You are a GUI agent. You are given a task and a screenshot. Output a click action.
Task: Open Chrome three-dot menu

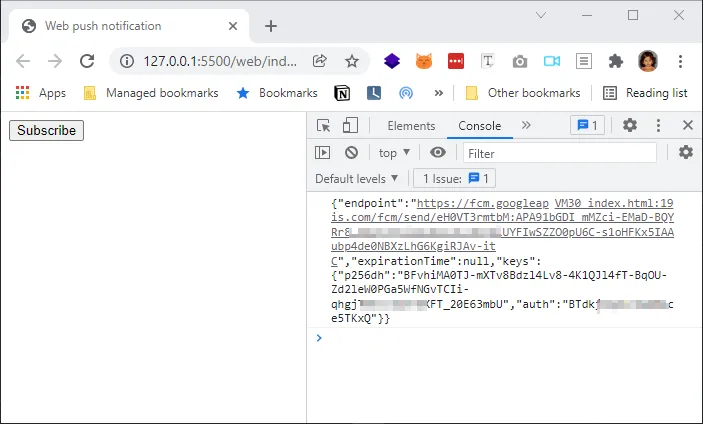pos(680,61)
